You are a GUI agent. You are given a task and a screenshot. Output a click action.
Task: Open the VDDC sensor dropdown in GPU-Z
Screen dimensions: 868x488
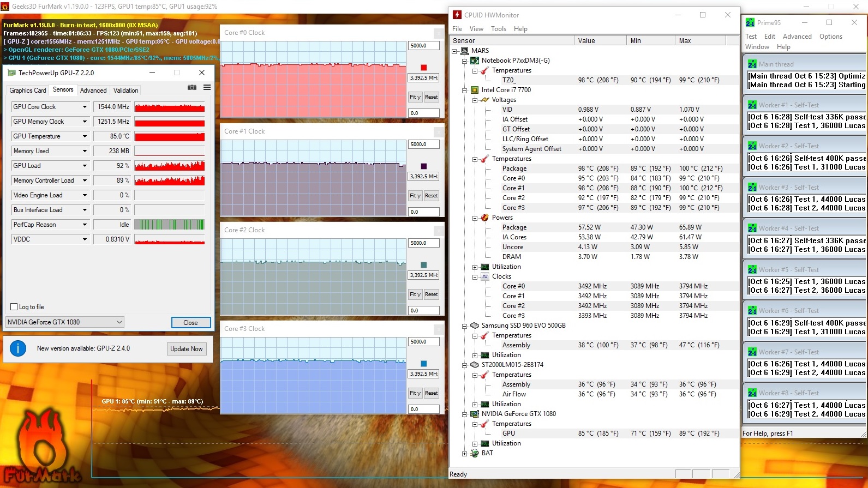click(x=85, y=239)
